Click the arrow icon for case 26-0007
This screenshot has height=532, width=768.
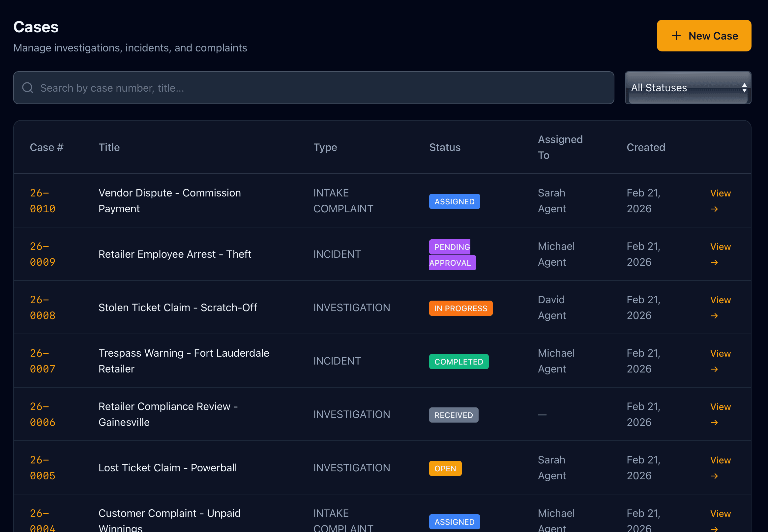714,369
